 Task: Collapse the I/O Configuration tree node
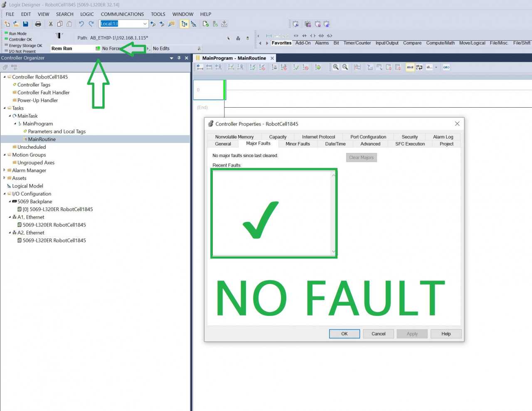[x=5, y=194]
